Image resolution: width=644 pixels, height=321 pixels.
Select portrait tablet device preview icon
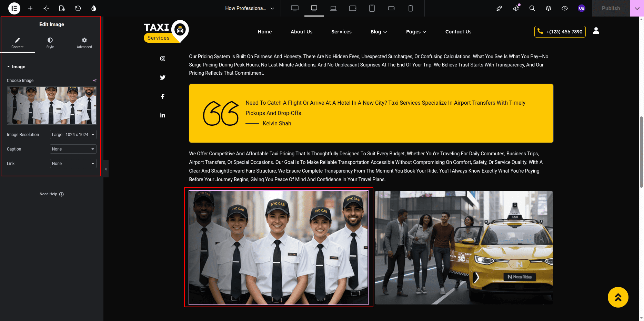372,8
